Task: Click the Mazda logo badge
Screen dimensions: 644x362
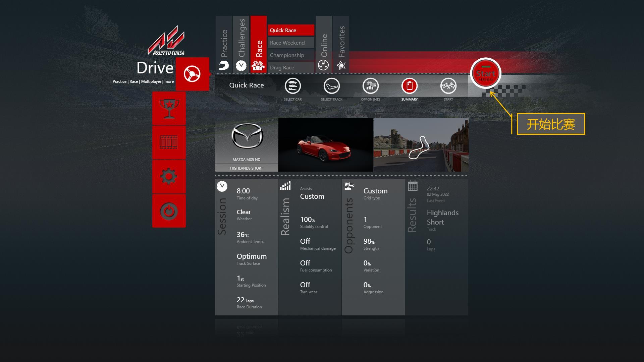Action: point(247,136)
